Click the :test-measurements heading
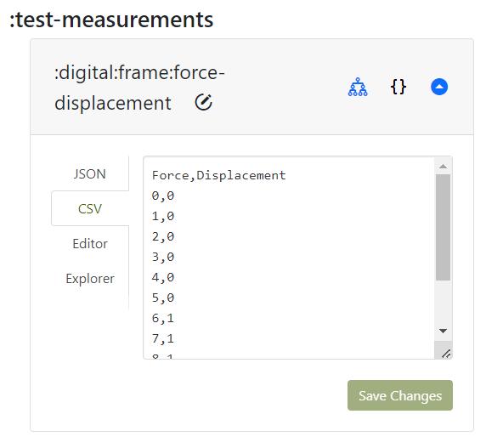Screen dimensions: 486x448 point(111,20)
